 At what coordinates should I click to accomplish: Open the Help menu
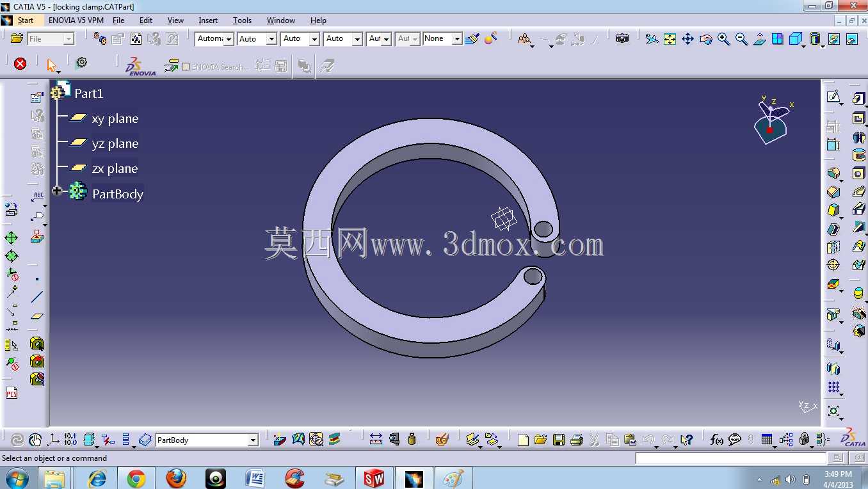coord(318,20)
